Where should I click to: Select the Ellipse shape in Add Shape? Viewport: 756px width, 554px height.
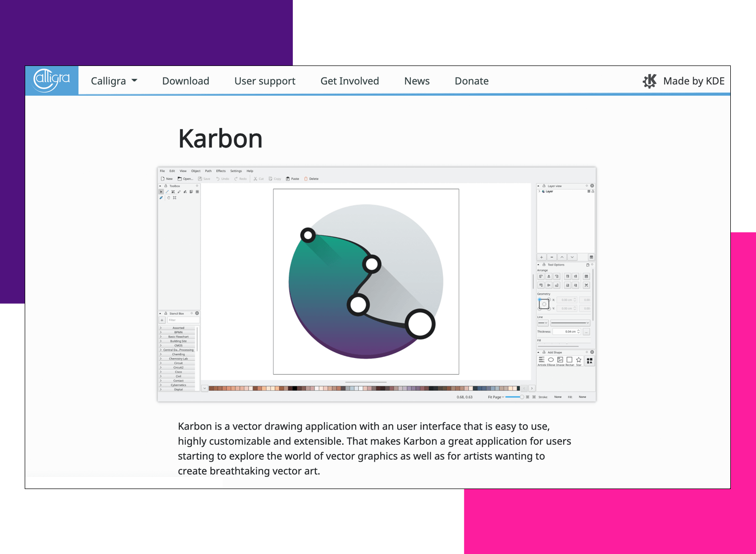click(551, 360)
